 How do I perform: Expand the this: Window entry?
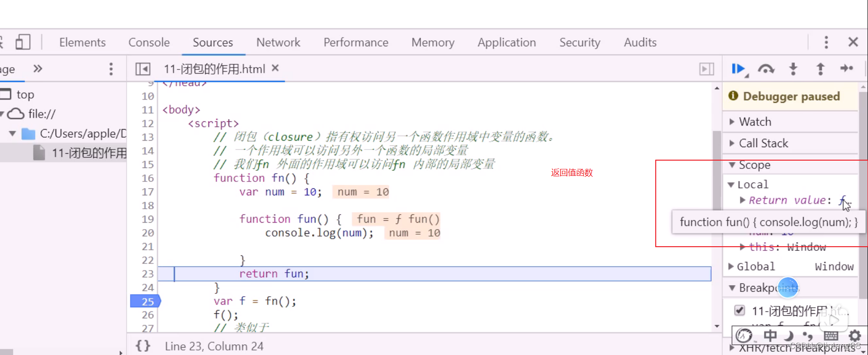tap(742, 247)
